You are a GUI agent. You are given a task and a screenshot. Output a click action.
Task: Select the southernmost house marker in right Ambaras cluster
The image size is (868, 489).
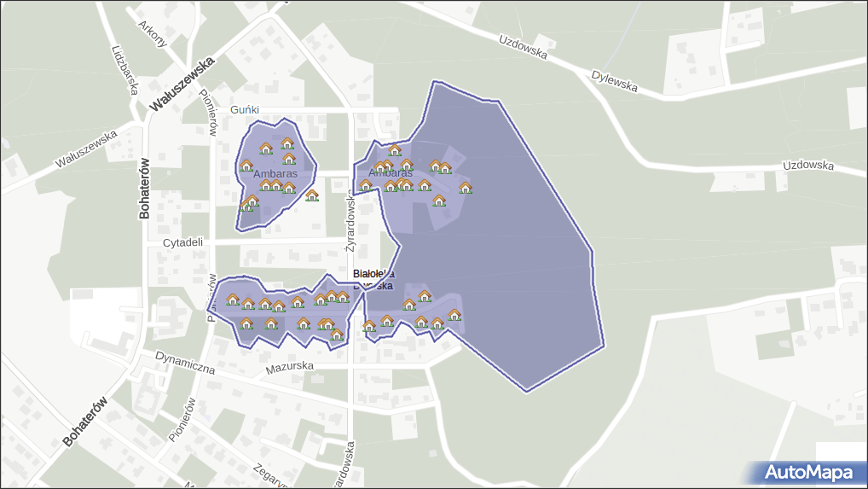click(439, 201)
